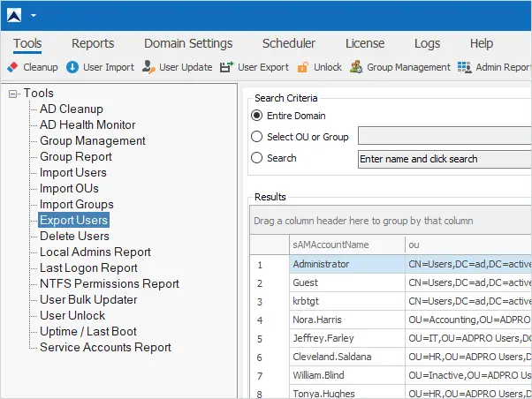The height and width of the screenshot is (399, 532).
Task: Select the krbtgt cell in row 3
Action: coord(347,301)
